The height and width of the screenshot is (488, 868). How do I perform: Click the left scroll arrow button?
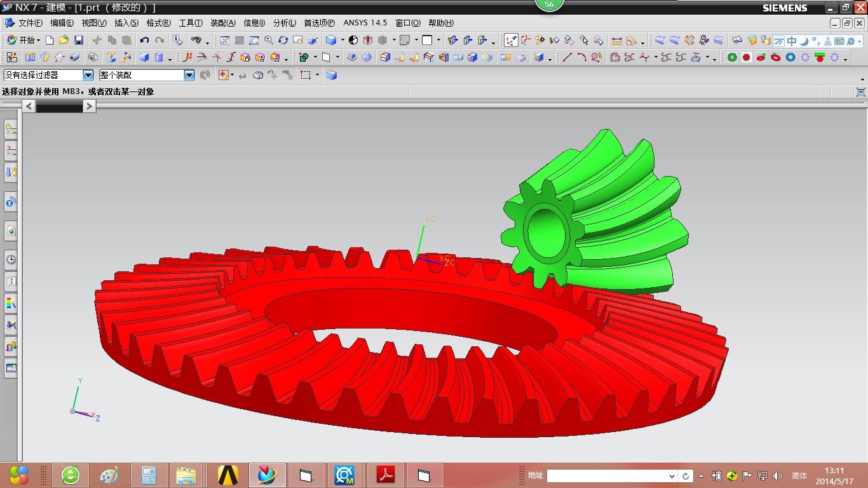click(x=29, y=106)
